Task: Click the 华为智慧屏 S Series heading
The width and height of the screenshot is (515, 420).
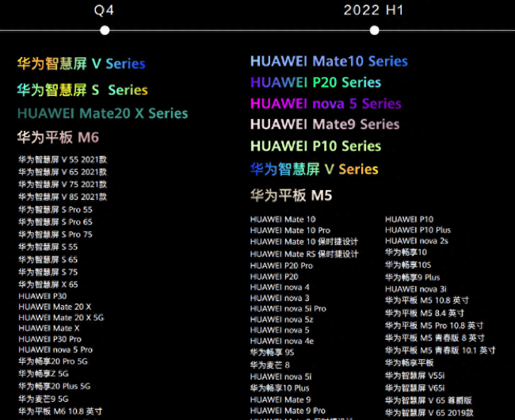Action: point(82,90)
